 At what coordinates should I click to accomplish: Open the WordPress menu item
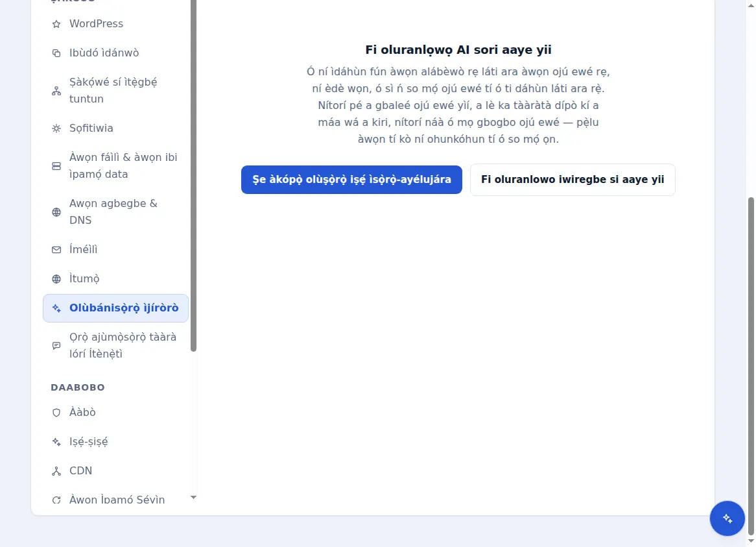point(115,23)
